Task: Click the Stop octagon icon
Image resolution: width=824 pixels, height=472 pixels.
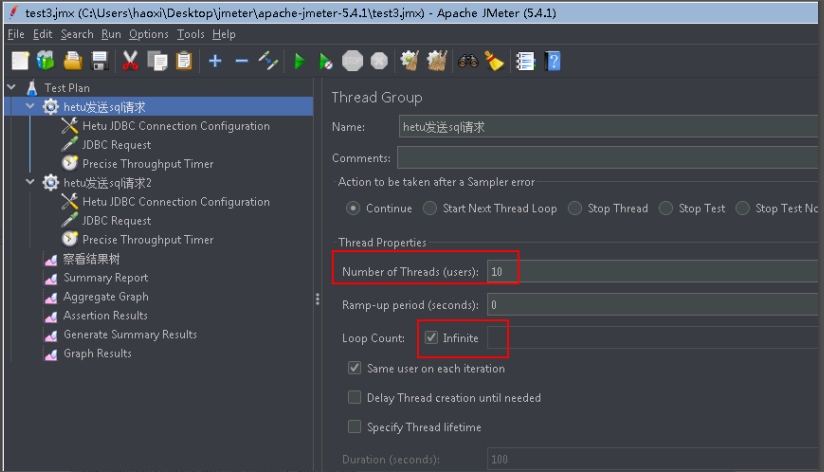Action: click(x=353, y=61)
